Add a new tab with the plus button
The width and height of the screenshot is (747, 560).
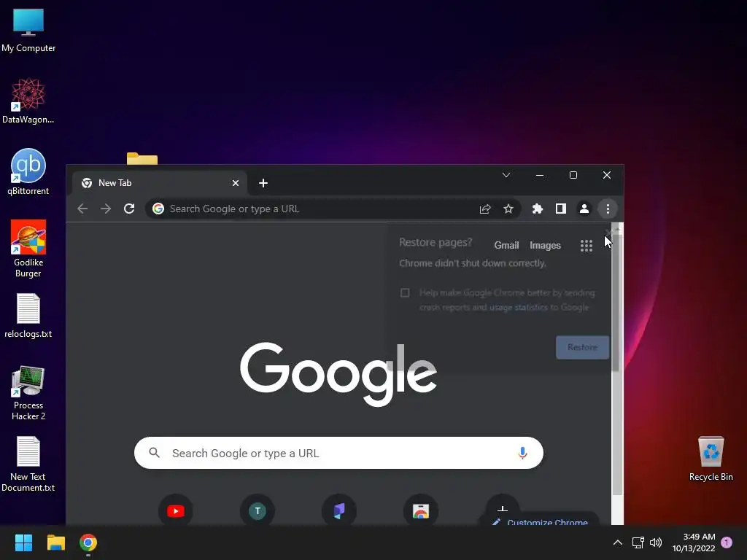point(263,183)
